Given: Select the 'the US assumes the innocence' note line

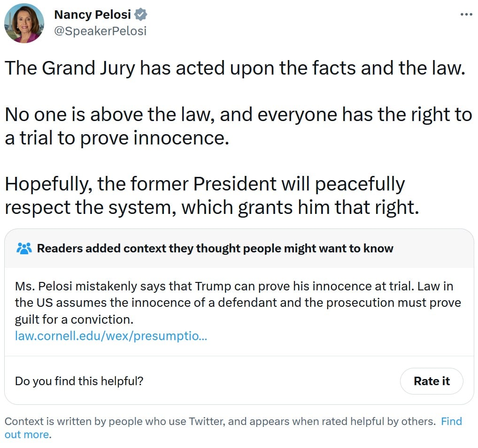Looking at the screenshot, I should (238, 303).
